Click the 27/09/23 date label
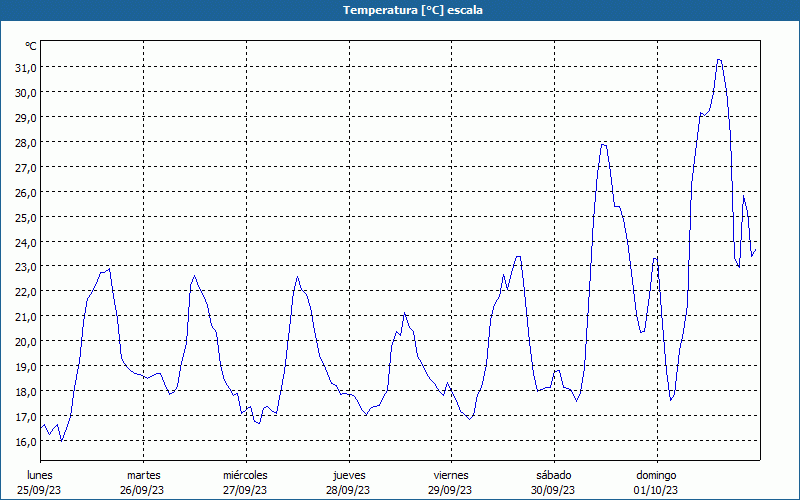This screenshot has height=500, width=800. [245, 490]
